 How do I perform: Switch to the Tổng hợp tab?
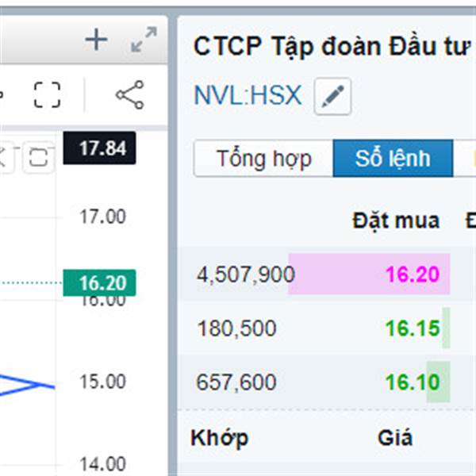263,159
